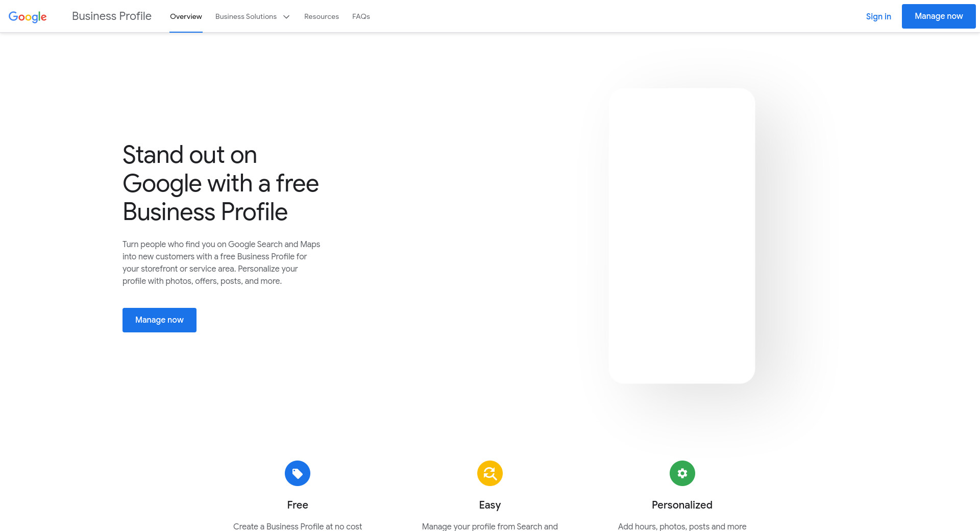Expand the Business Solutions chevron

[286, 17]
